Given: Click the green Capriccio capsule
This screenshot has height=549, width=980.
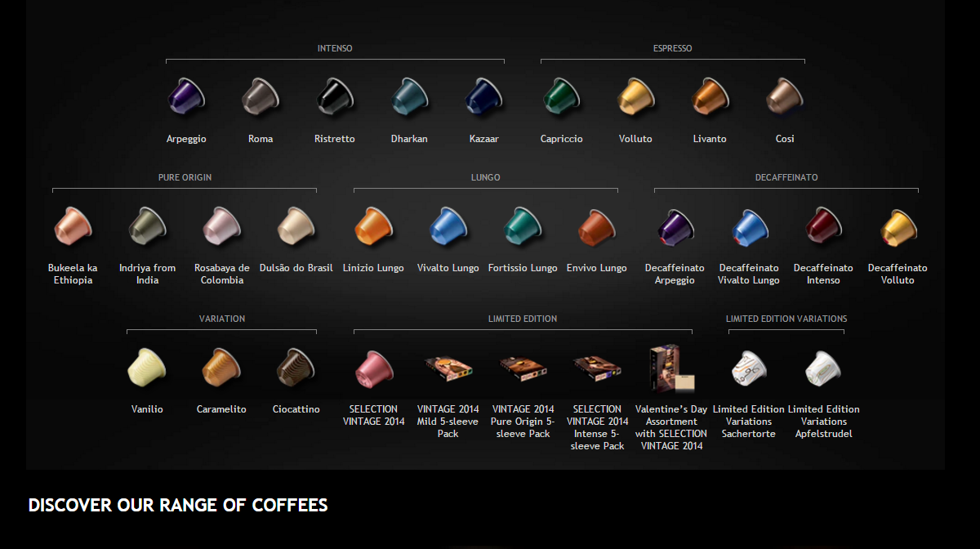Looking at the screenshot, I should pos(562,96).
